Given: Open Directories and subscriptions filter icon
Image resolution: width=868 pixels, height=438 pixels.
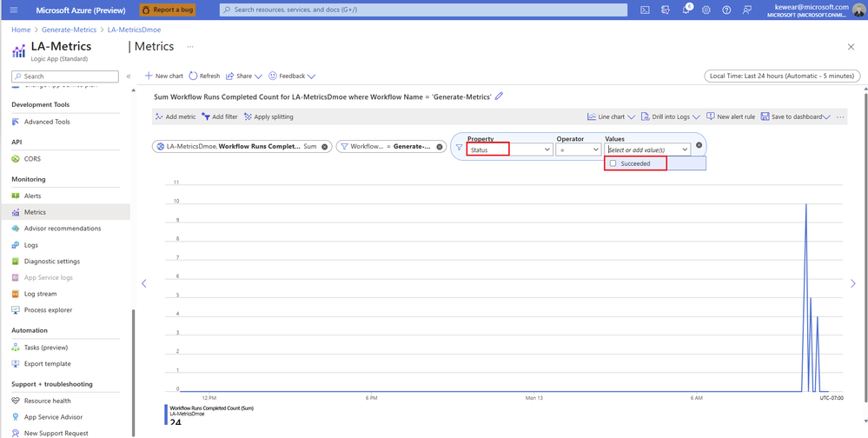Looking at the screenshot, I should (666, 10).
